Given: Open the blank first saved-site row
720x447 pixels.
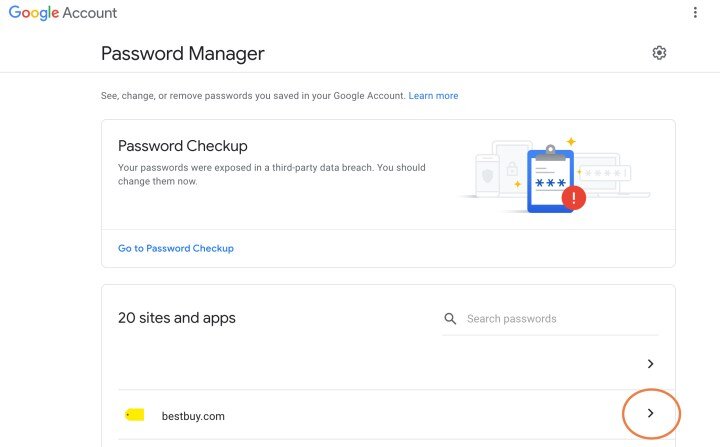Looking at the screenshot, I should [x=388, y=364].
